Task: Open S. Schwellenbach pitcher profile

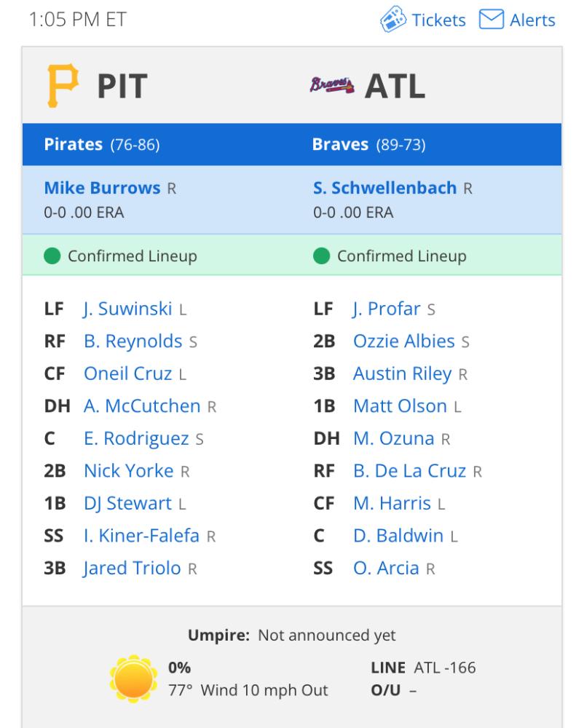Action: (x=385, y=188)
